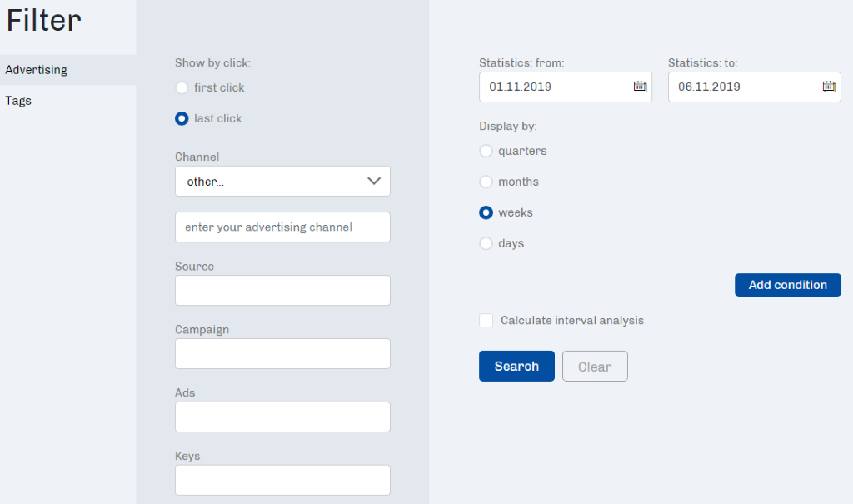Click the Statistics from date field
853x504 pixels.
(x=566, y=87)
